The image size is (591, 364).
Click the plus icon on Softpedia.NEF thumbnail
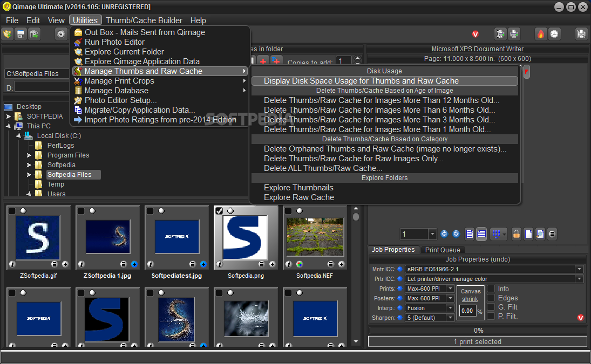(342, 264)
